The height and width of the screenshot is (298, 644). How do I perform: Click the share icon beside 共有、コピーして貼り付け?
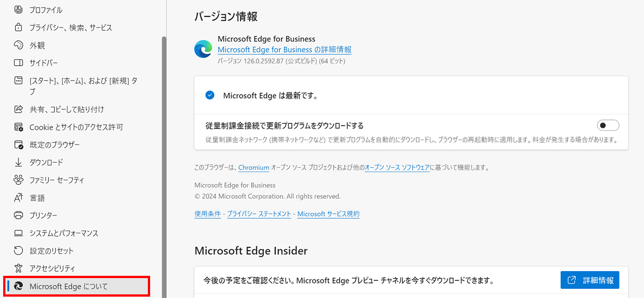18,109
